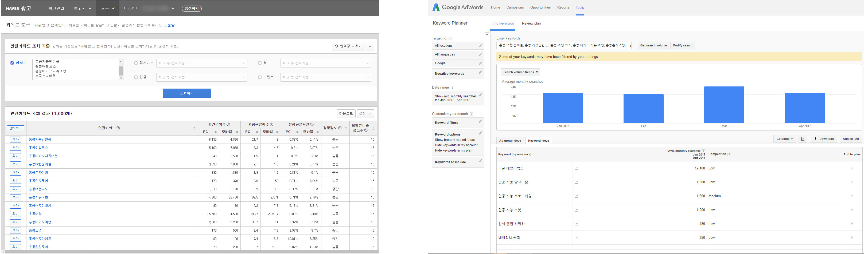Open 광고관리 menu in Naver
This screenshot has width=868, height=254.
56,9
